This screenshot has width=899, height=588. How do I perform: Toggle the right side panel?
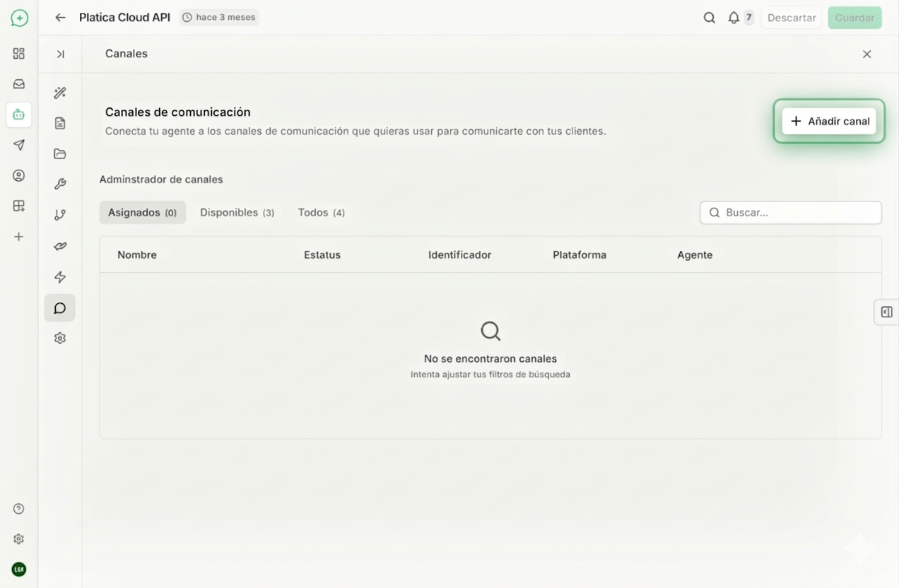[886, 312]
